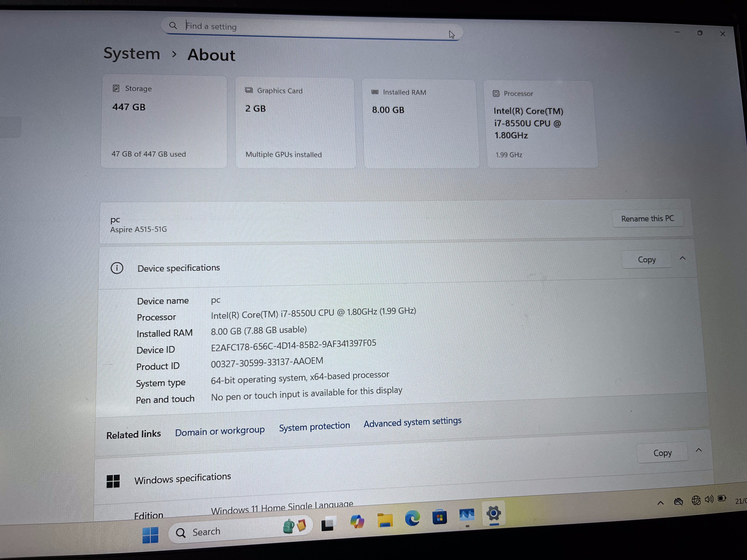Image resolution: width=747 pixels, height=560 pixels.
Task: Close the Settings window
Action: pyautogui.click(x=722, y=34)
